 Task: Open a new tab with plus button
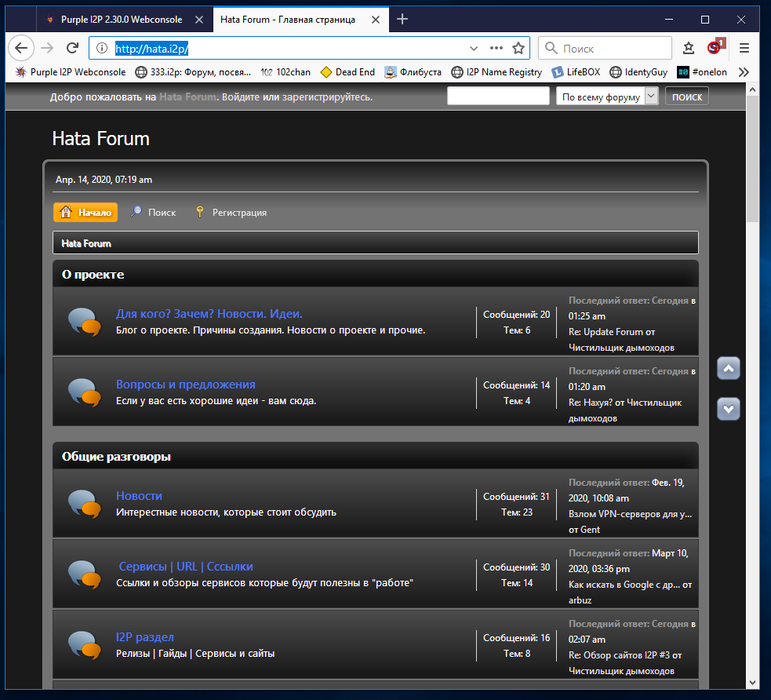tap(402, 19)
